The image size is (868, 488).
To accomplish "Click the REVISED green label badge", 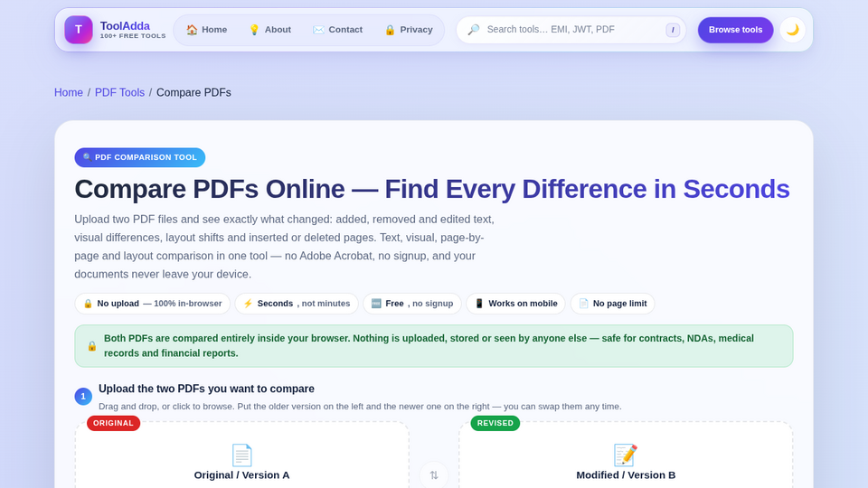I will (x=495, y=423).
